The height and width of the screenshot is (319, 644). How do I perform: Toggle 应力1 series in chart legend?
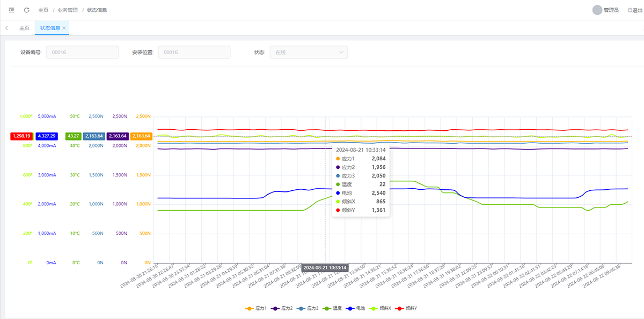[x=256, y=308]
